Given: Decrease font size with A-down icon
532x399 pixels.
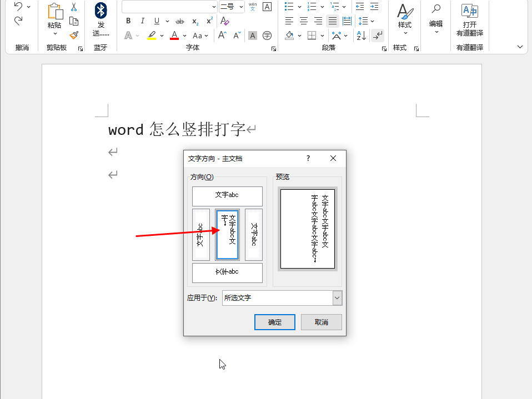Looking at the screenshot, I should click(237, 35).
